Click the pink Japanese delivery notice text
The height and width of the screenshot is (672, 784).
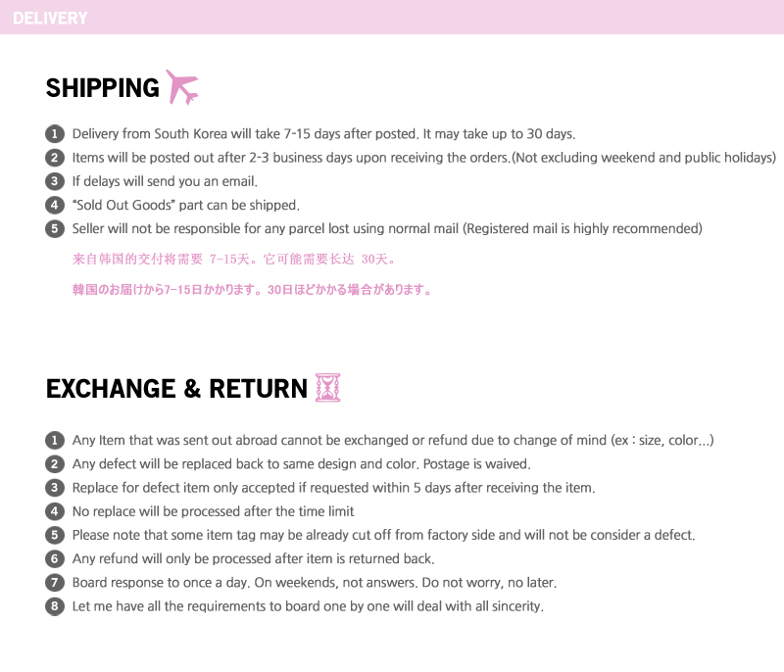click(252, 290)
